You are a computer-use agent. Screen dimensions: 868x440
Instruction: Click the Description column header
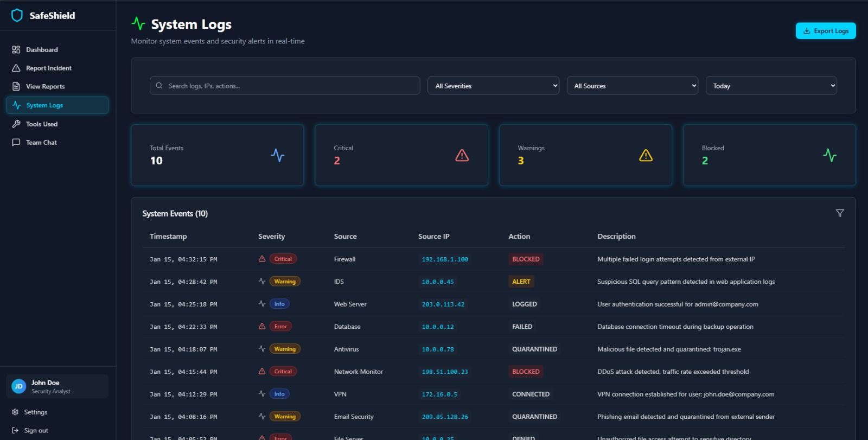tap(616, 237)
